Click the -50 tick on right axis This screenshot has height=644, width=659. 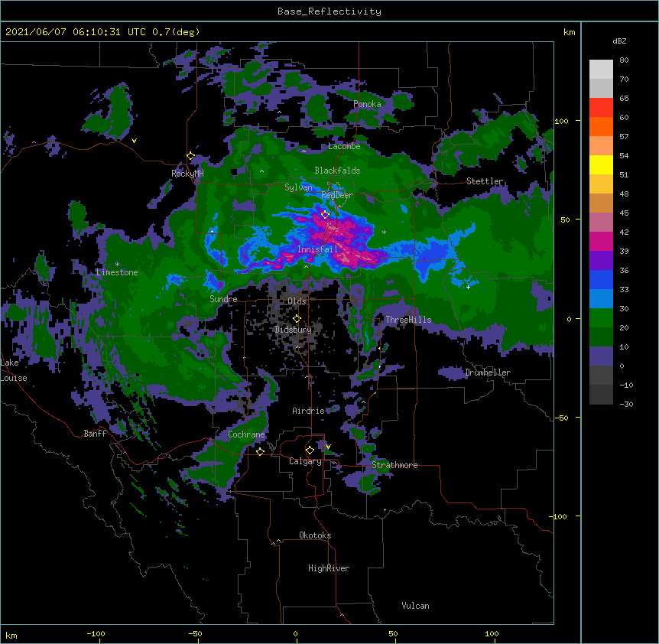coord(561,418)
